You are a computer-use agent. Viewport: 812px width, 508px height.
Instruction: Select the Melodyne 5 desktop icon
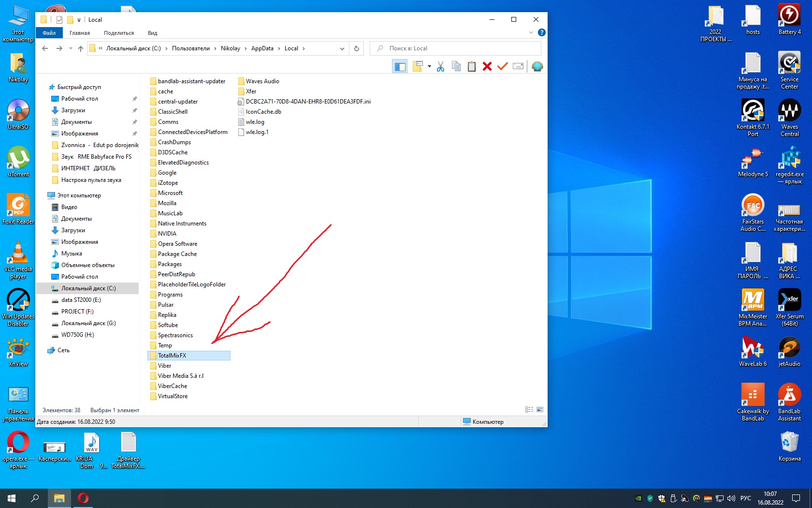[753, 162]
